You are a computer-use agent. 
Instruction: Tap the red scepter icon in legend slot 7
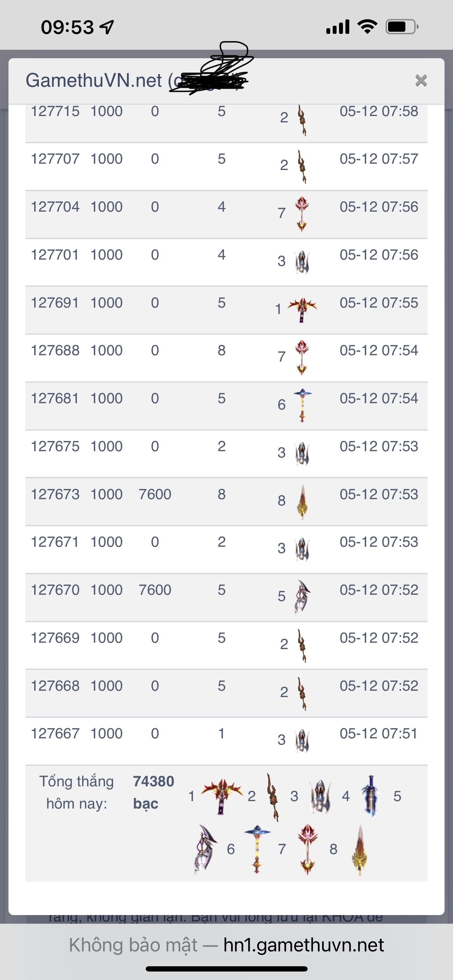point(308,849)
